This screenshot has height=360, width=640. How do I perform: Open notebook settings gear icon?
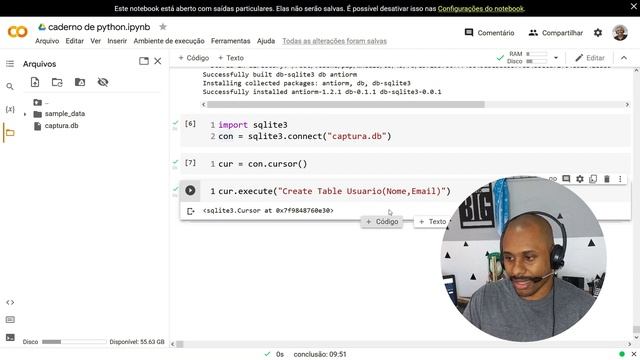pos(598,33)
